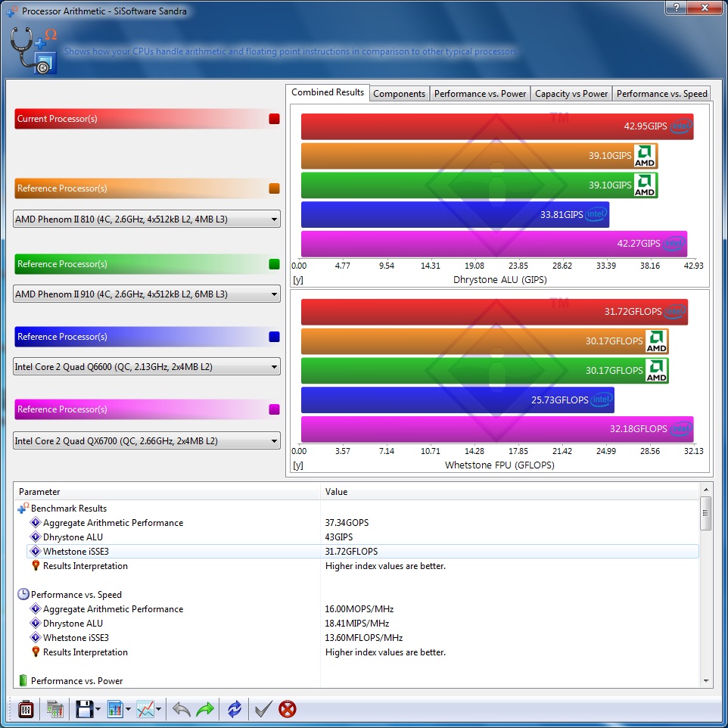Switch to the Components tab
Viewport: 728px width, 728px height.
click(x=400, y=94)
